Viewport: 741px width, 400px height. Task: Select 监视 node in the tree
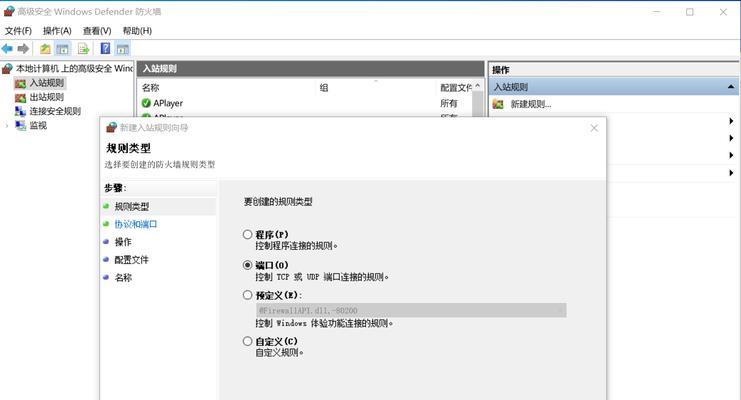point(38,125)
